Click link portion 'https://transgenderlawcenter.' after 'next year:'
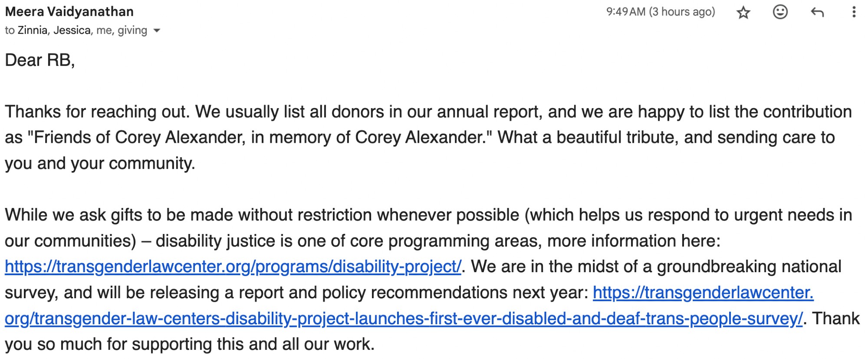The width and height of the screenshot is (868, 359). (703, 293)
